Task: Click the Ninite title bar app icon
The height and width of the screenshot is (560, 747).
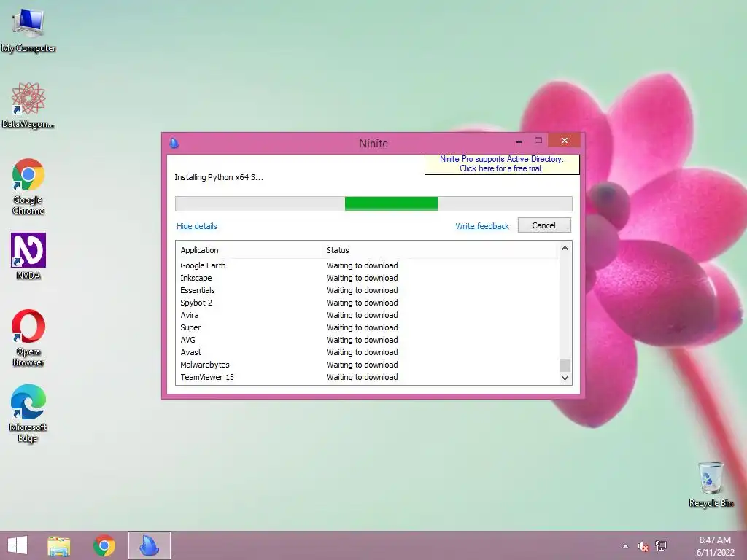Action: 174,144
